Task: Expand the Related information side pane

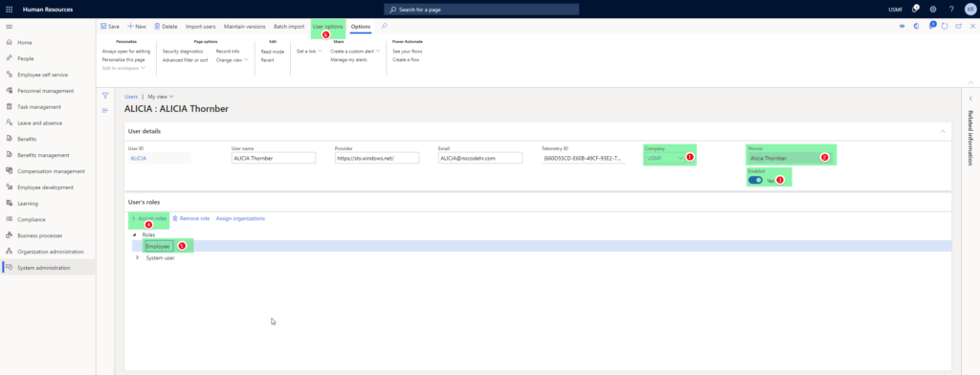Action: (970, 99)
